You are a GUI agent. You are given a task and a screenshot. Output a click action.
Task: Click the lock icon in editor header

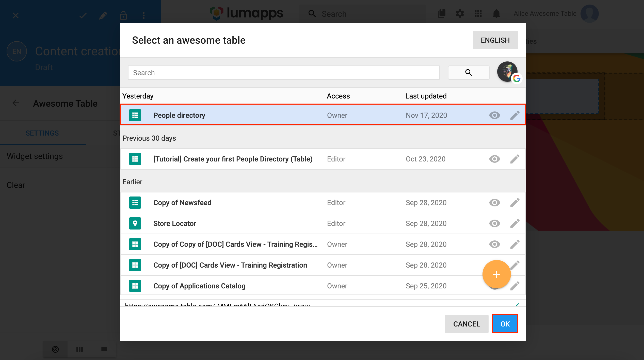pyautogui.click(x=123, y=16)
